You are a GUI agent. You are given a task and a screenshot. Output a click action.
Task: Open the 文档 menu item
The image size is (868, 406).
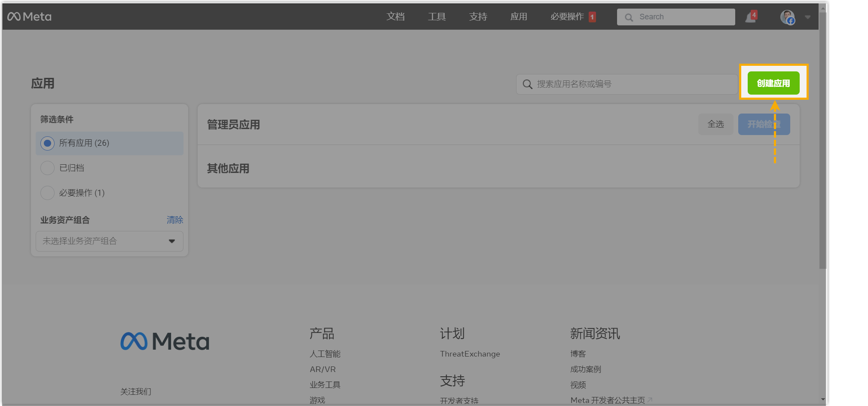click(395, 17)
